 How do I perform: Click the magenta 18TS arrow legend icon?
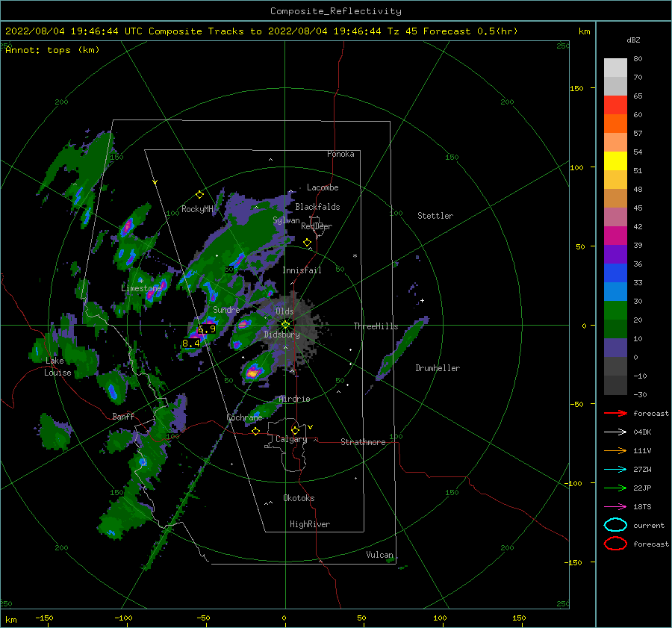point(615,507)
